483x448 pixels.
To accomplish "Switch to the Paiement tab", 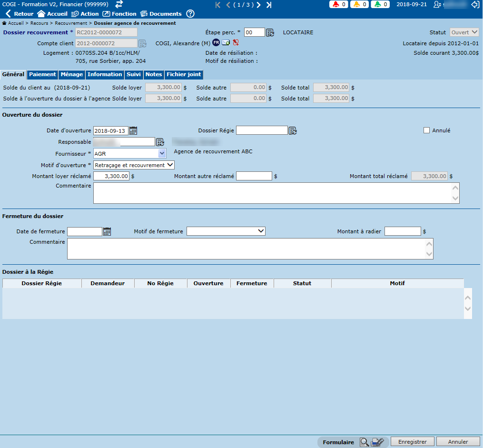I will (42, 74).
